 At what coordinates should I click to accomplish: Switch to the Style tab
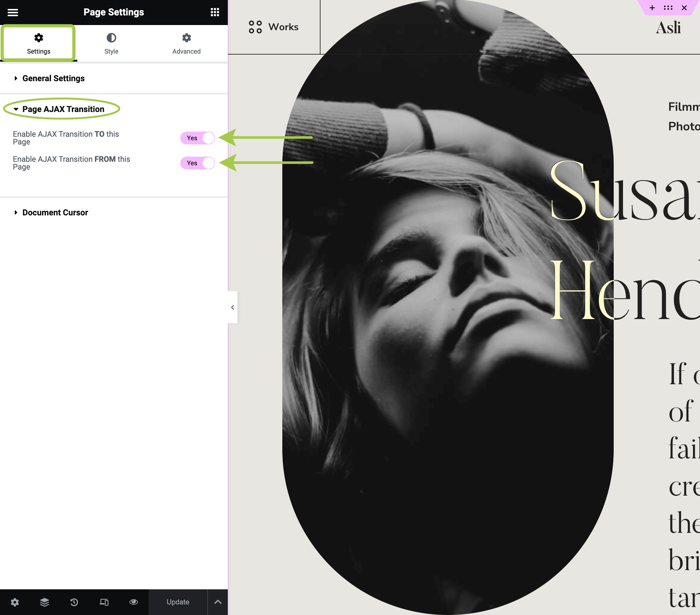[x=111, y=44]
